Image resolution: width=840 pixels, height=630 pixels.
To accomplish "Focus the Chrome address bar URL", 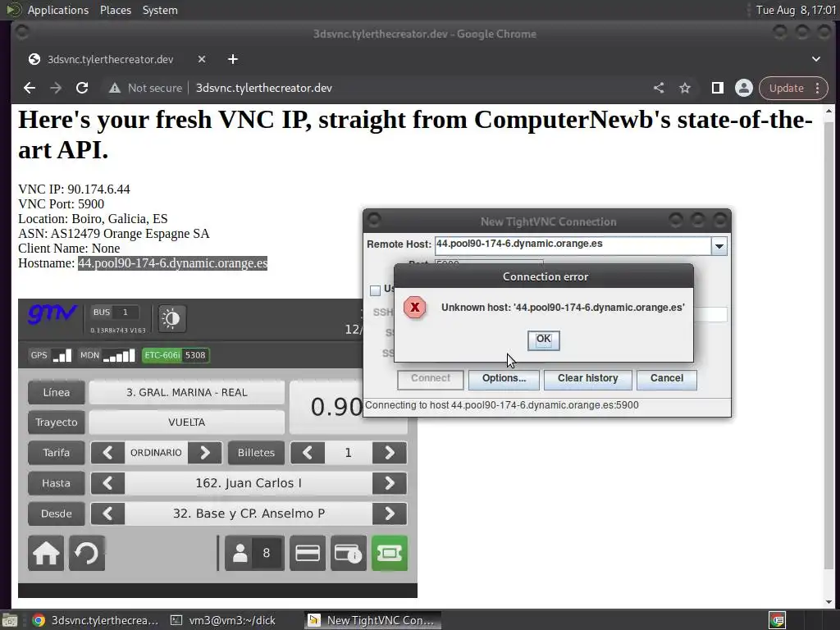I will 263,88.
